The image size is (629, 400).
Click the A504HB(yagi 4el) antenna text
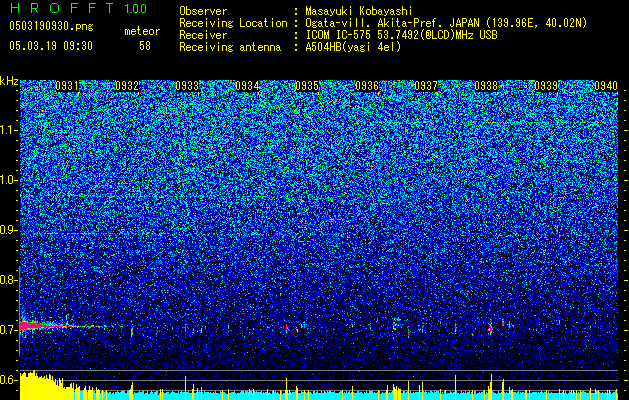pos(353,47)
